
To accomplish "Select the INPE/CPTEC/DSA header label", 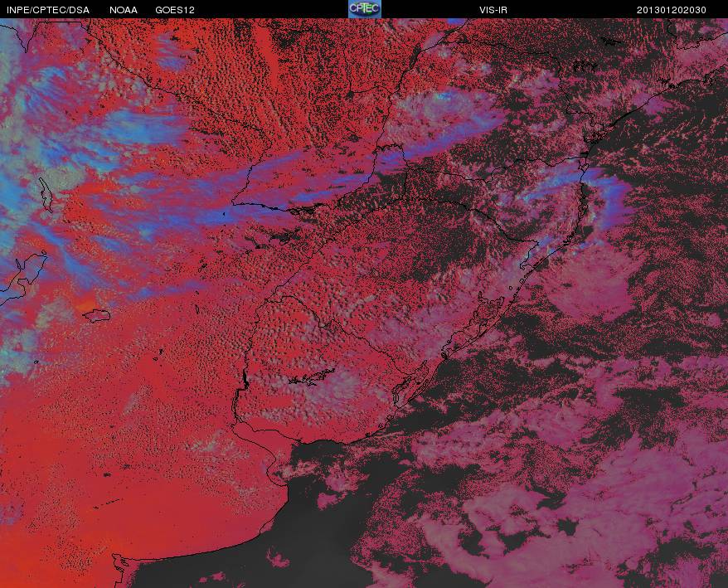I will pos(48,10).
